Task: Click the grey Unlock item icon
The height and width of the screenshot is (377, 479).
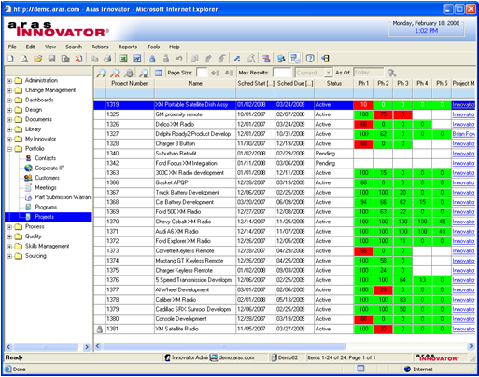Action: (x=166, y=59)
